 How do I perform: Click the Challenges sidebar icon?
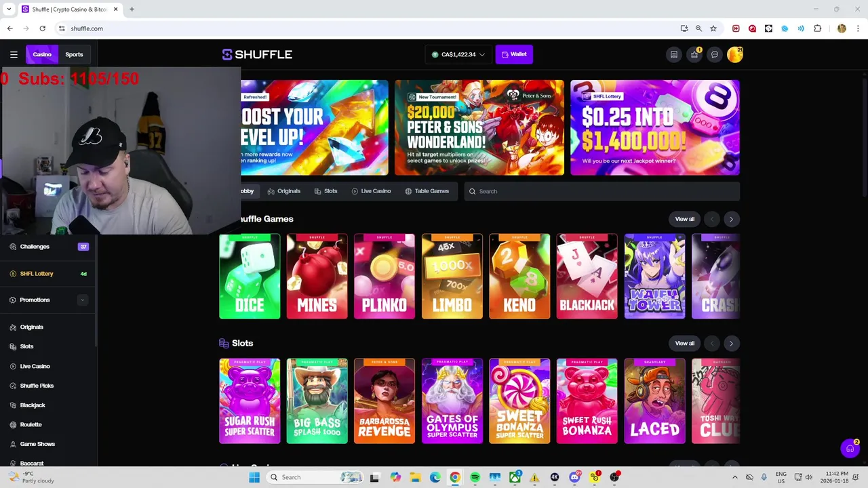(x=13, y=247)
